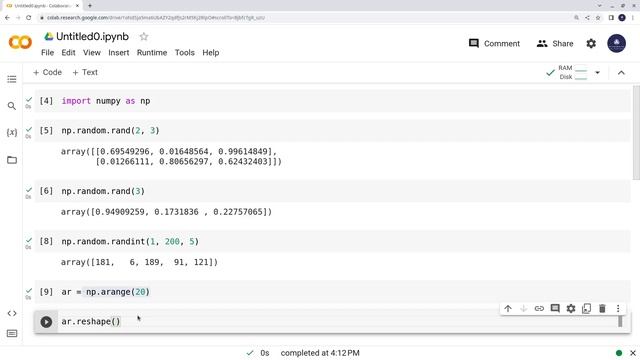640x360 pixels.
Task: Add a new Code cell
Action: point(47,72)
